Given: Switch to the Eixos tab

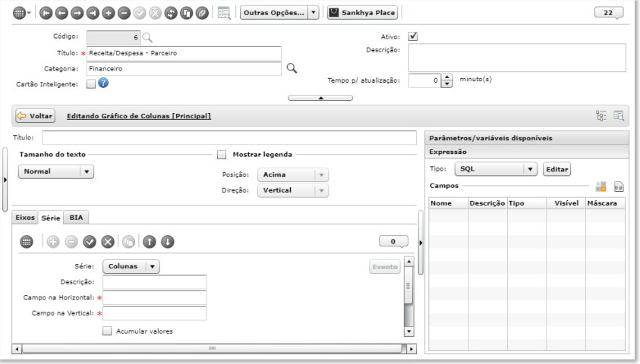Looking at the screenshot, I should (25, 218).
